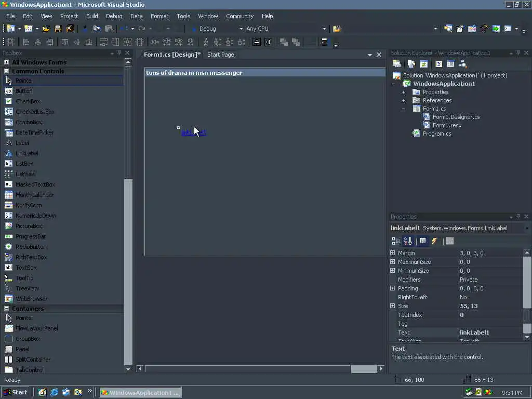This screenshot has width=532, height=399.
Task: Select Program.cs in Solution Explorer
Action: click(x=436, y=134)
